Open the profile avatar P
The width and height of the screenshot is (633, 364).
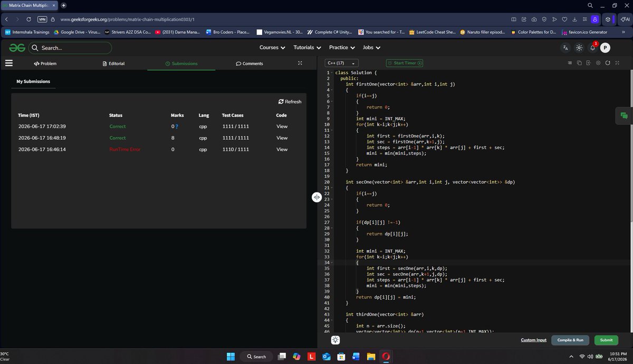[x=605, y=47]
